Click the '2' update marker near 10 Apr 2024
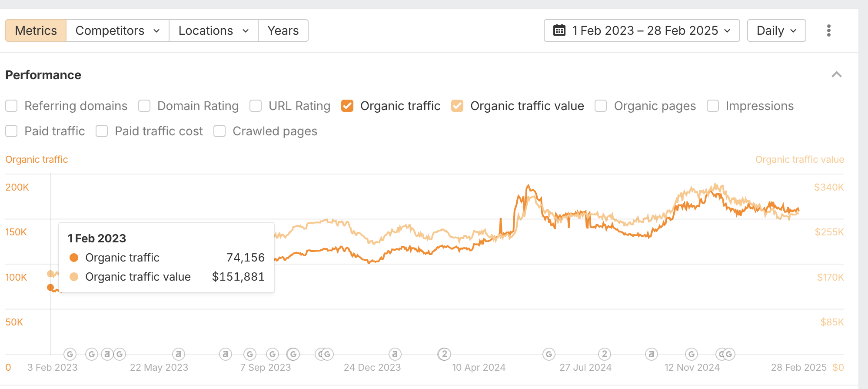Image resolution: width=868 pixels, height=389 pixels. pyautogui.click(x=444, y=354)
